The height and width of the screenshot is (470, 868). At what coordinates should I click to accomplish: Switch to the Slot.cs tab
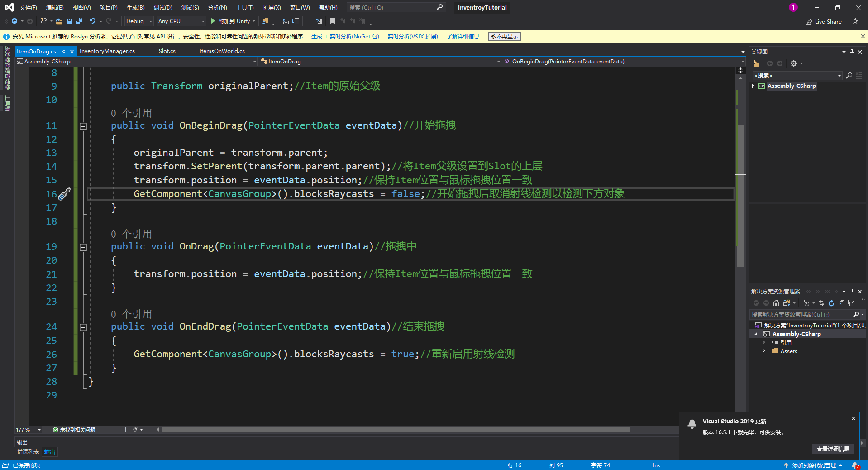click(x=167, y=51)
